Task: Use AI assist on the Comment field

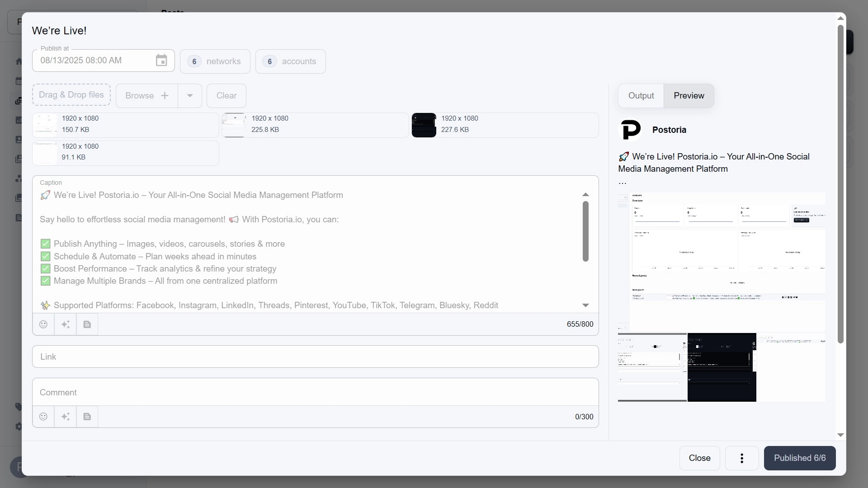Action: 65,416
